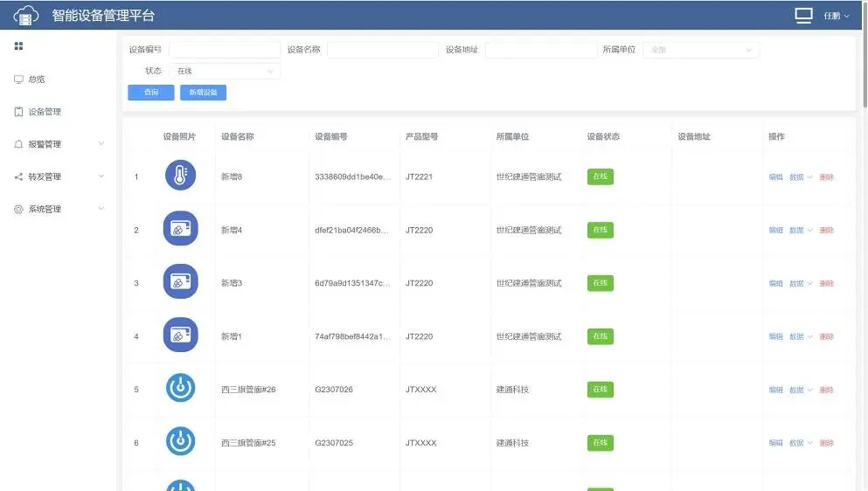
Task: Click the 新增设备 button
Action: (x=203, y=93)
